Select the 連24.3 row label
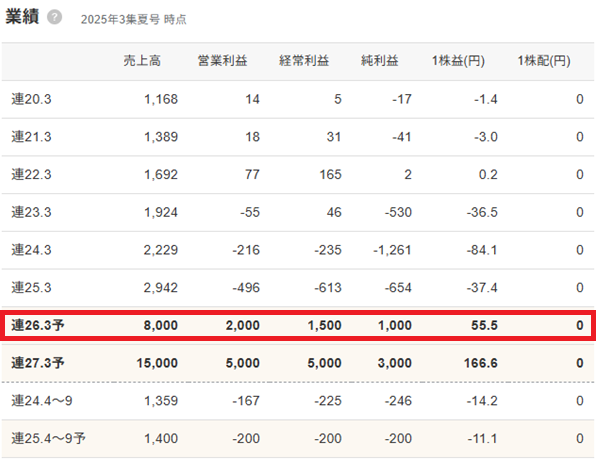Viewport: 597px width, 459px height. click(x=31, y=250)
